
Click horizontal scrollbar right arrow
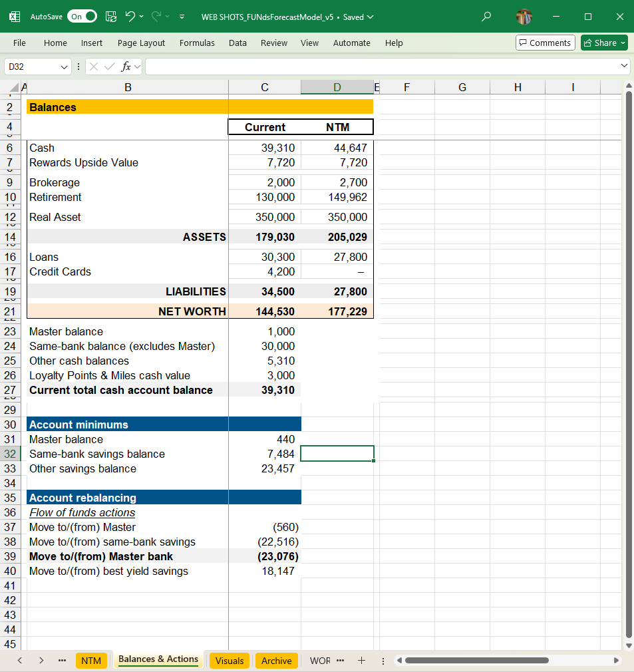click(616, 661)
